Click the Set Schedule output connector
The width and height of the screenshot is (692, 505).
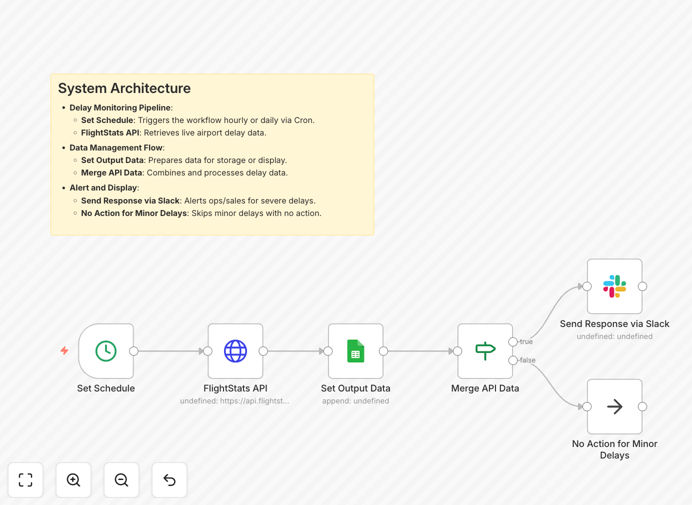click(134, 351)
